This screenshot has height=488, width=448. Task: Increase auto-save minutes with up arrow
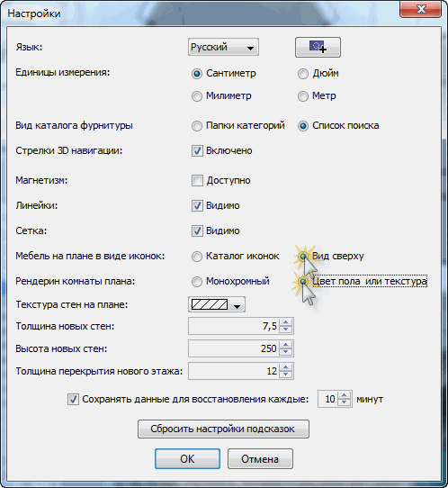[345, 395]
